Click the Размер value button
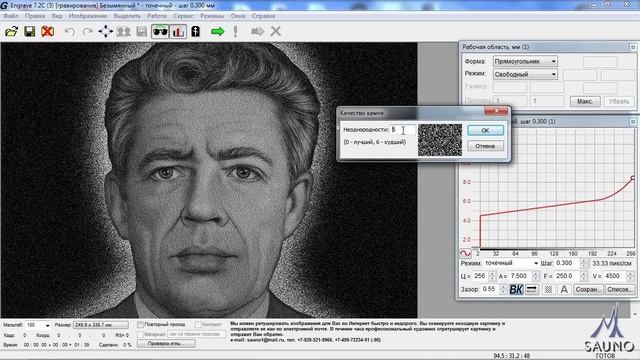Image resolution: width=640 pixels, height=360 pixels. 101,325
